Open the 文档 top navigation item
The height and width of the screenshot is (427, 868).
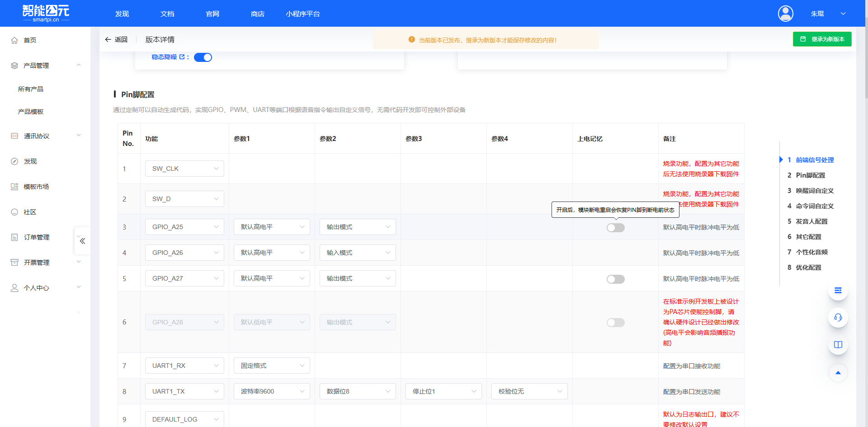pos(167,14)
